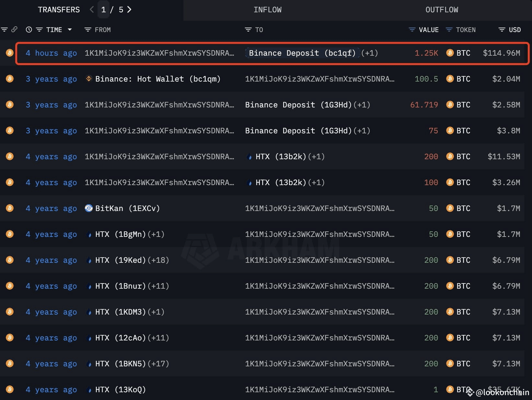Screen dimensions: 532x400
Task: Expand (+1) next to HTX (1BgMn)
Action: pyautogui.click(x=156, y=234)
